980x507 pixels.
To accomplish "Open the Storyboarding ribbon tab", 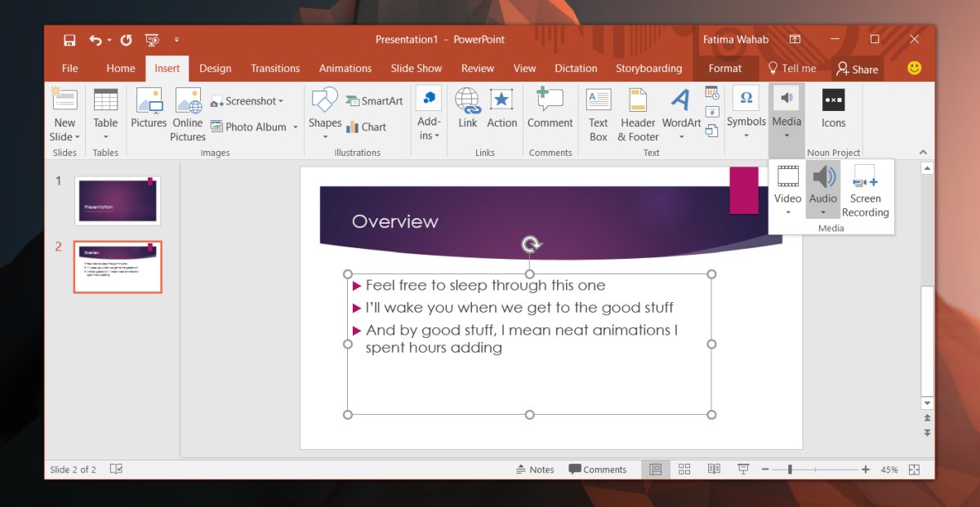I will click(x=649, y=68).
